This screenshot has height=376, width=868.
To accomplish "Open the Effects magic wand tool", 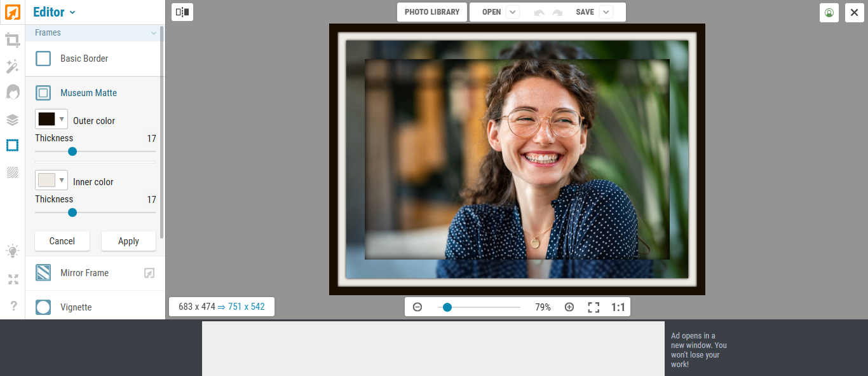I will click(x=13, y=66).
